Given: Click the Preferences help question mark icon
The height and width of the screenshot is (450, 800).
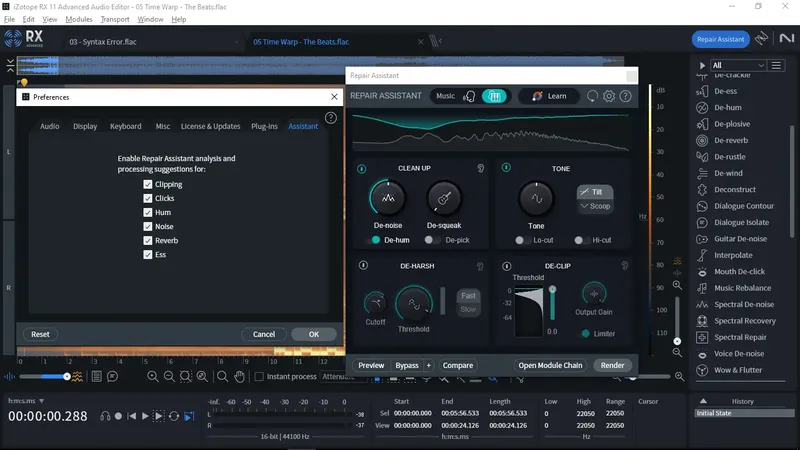Looking at the screenshot, I should click(331, 118).
